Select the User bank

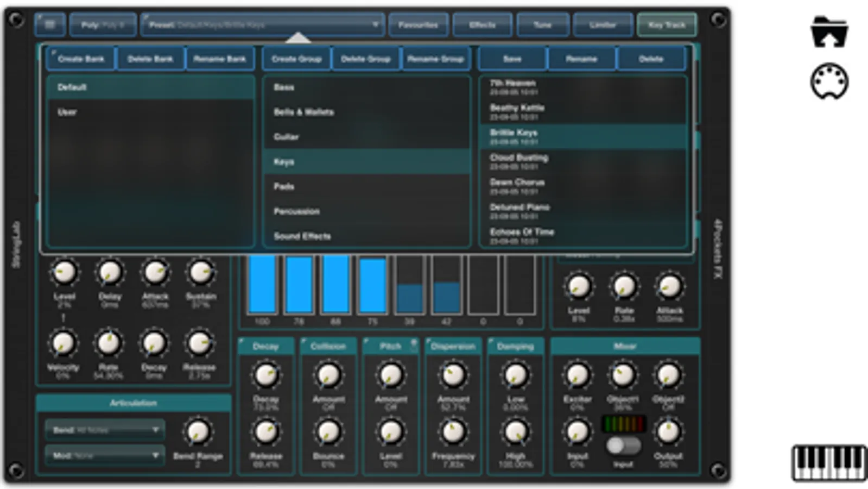click(x=150, y=112)
